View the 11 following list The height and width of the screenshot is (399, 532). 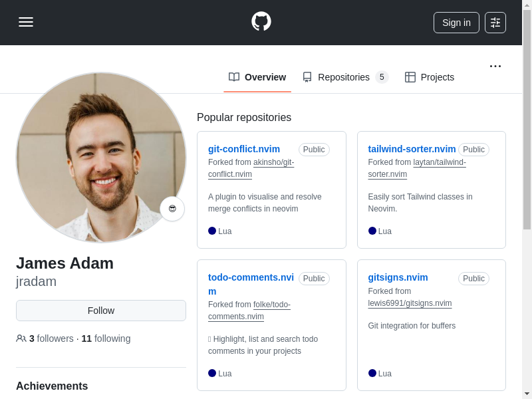click(x=106, y=338)
